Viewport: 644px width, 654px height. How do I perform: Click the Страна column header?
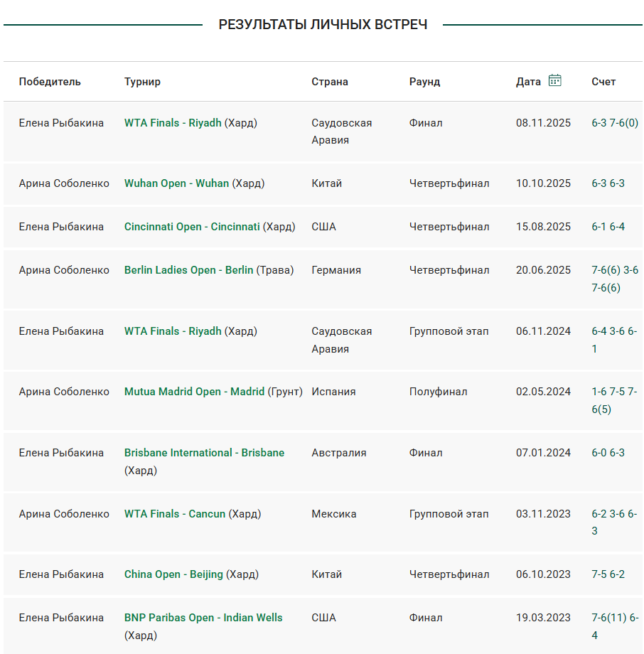330,82
